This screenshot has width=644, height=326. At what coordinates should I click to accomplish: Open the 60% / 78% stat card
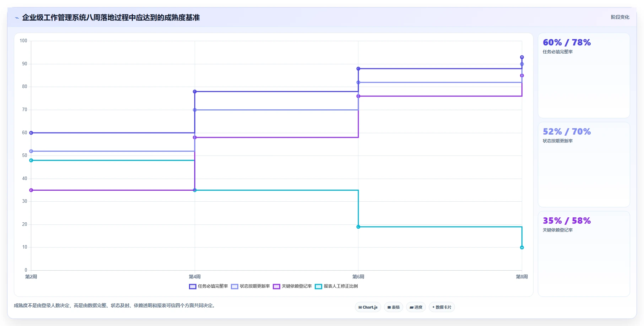coord(584,76)
